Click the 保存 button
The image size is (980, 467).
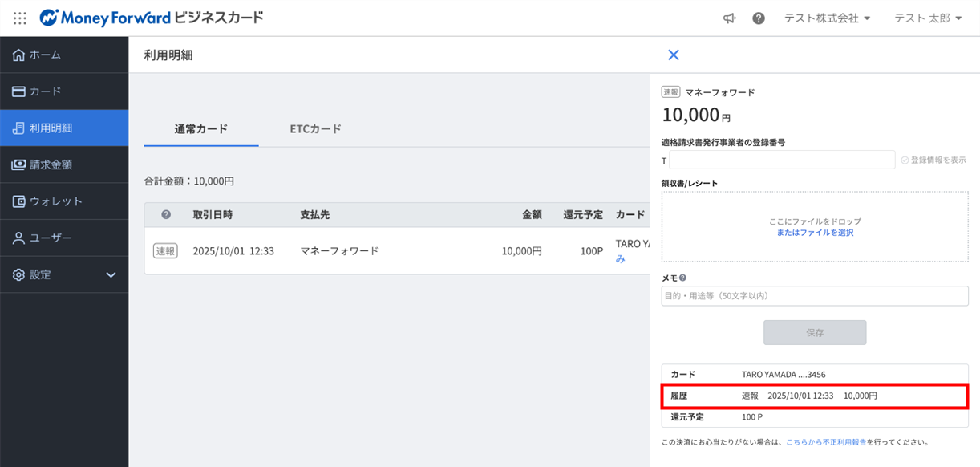[815, 332]
